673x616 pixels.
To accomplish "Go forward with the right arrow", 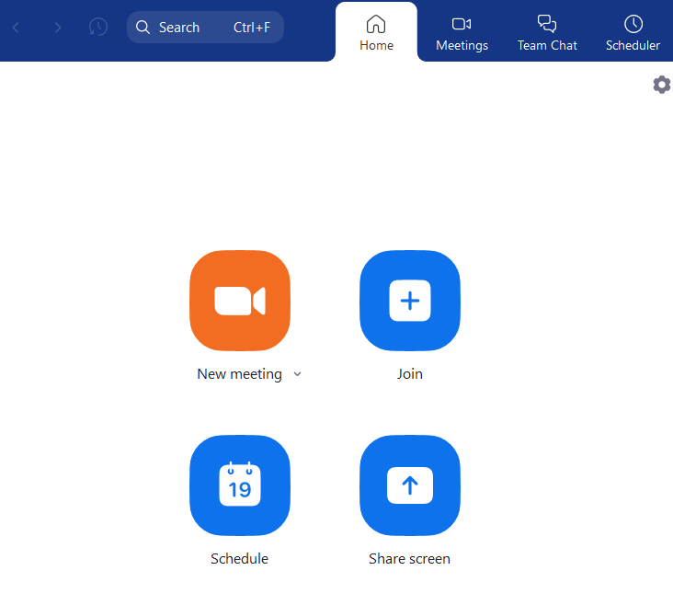I will tap(58, 28).
